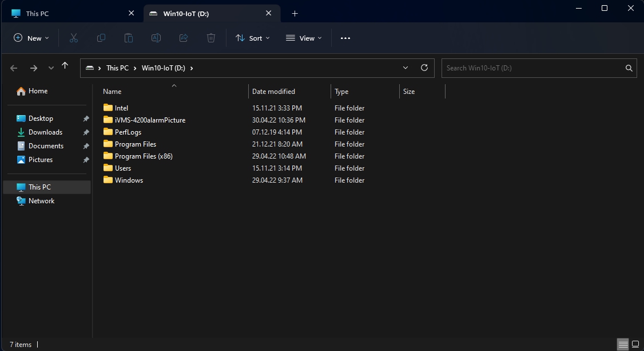Click date 30.04.22 10:36 PM
Screen dimensions: 644x351
tap(279, 120)
